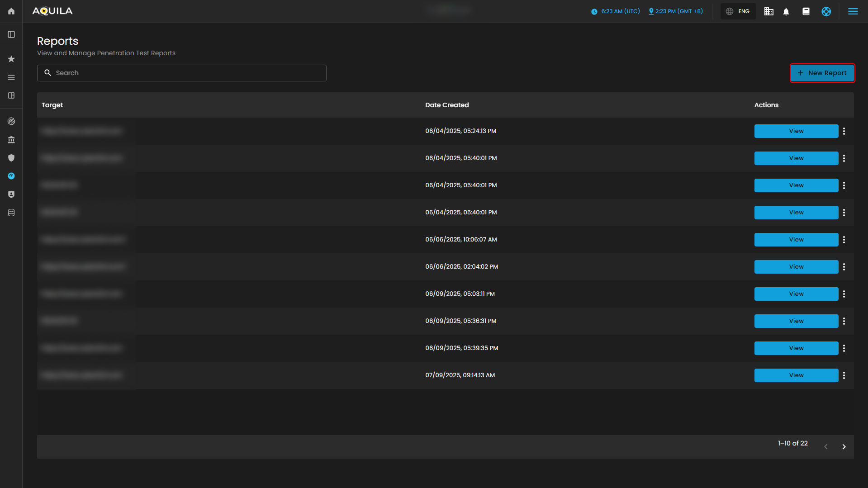Open the database icon in sidebar
868x488 pixels.
(x=11, y=213)
